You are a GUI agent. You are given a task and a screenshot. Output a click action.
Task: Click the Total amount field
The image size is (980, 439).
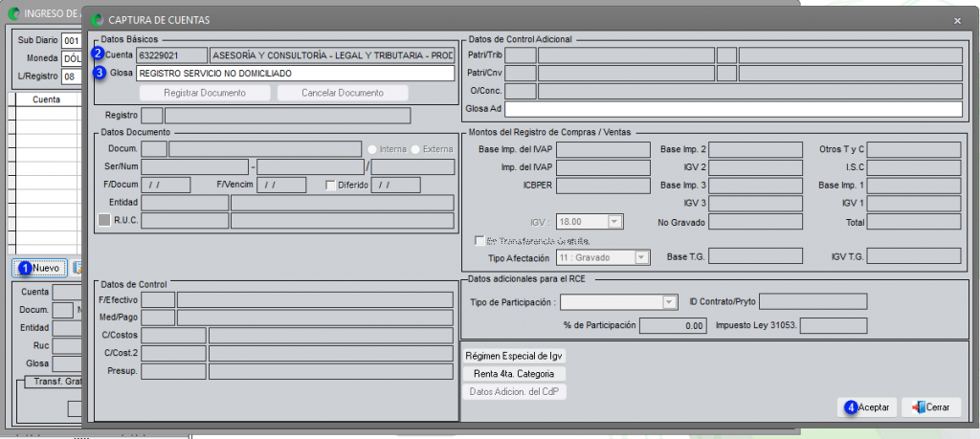[914, 222]
